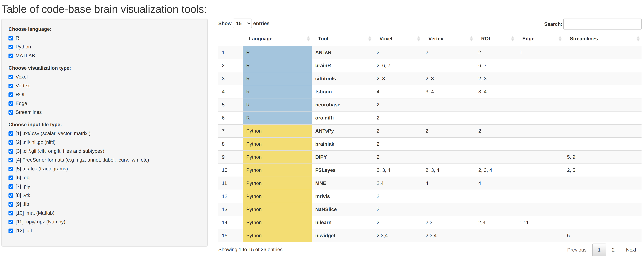Click the R language cell for neurobase
644x263 pixels.
point(277,105)
